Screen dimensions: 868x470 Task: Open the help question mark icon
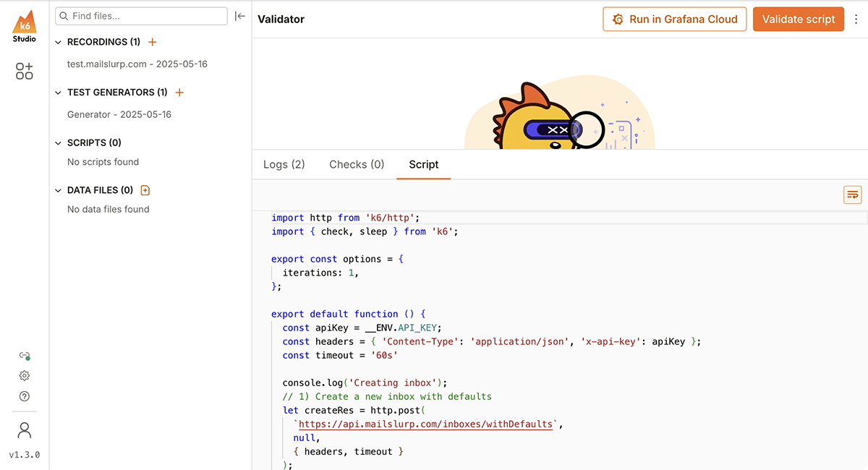click(x=25, y=396)
